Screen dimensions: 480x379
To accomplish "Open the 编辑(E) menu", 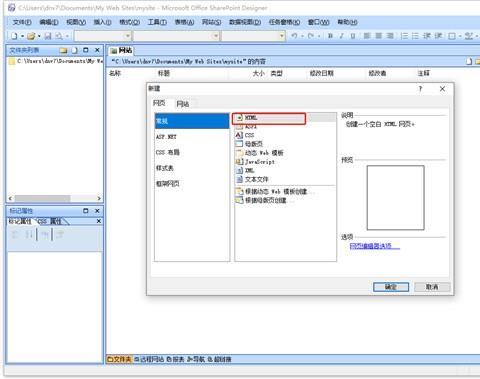I will tap(49, 22).
